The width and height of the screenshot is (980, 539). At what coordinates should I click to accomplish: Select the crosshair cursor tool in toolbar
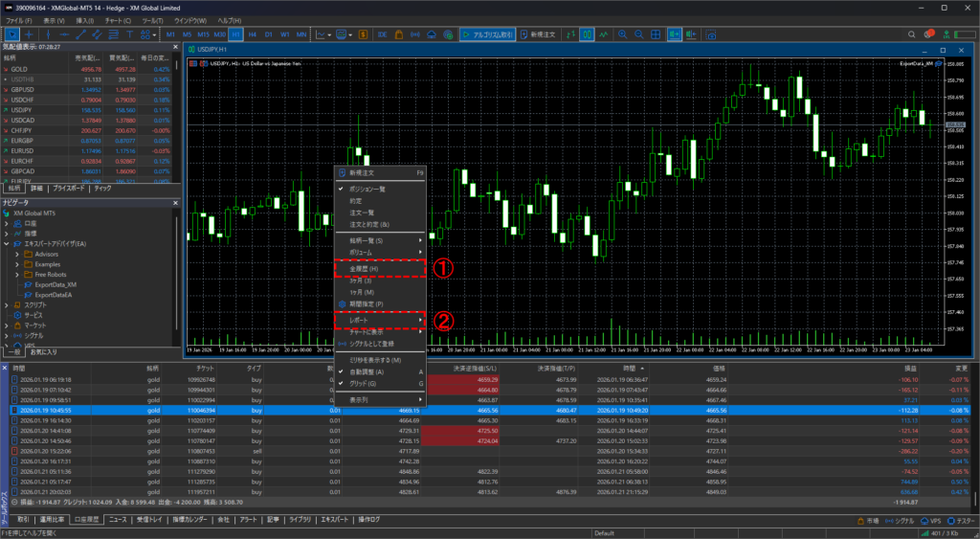pos(29,34)
